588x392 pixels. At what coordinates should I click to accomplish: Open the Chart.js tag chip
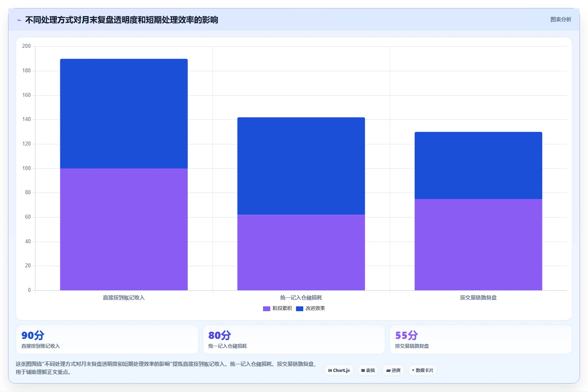point(339,370)
